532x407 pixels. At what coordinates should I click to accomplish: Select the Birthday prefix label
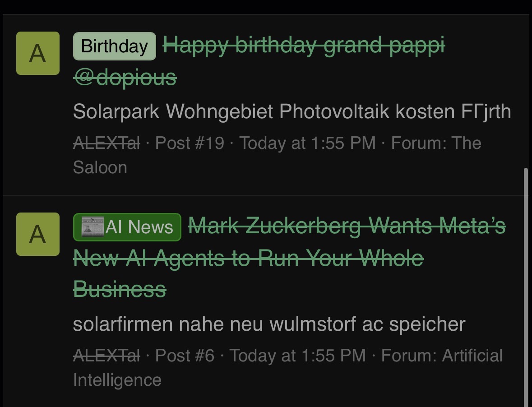pos(115,46)
